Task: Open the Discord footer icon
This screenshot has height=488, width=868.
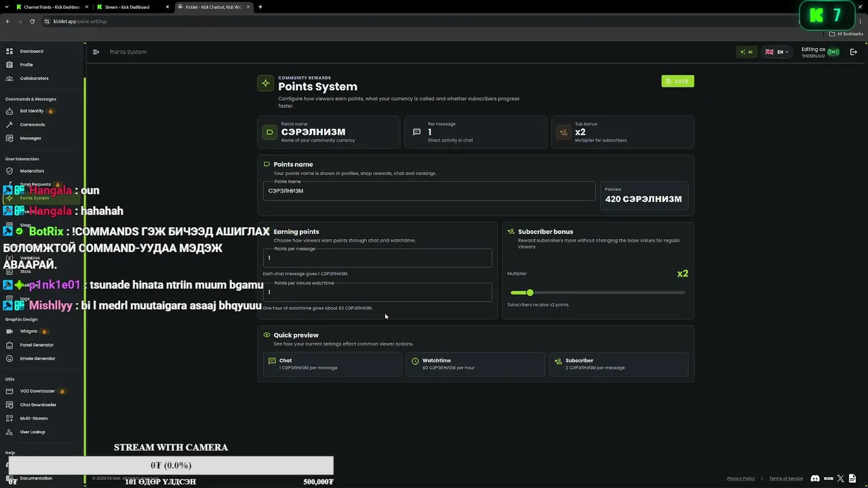Action: [815, 479]
